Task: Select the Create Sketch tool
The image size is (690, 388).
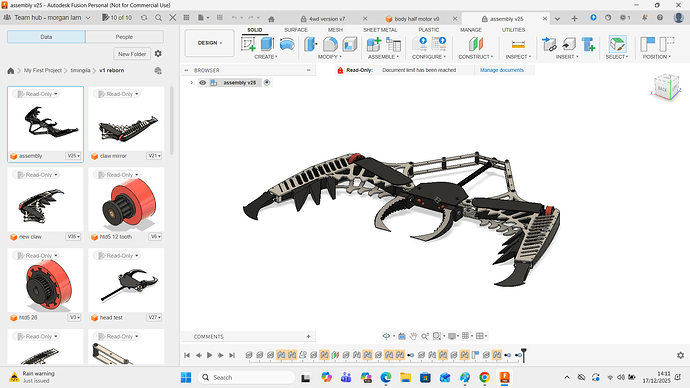Action: coord(248,44)
